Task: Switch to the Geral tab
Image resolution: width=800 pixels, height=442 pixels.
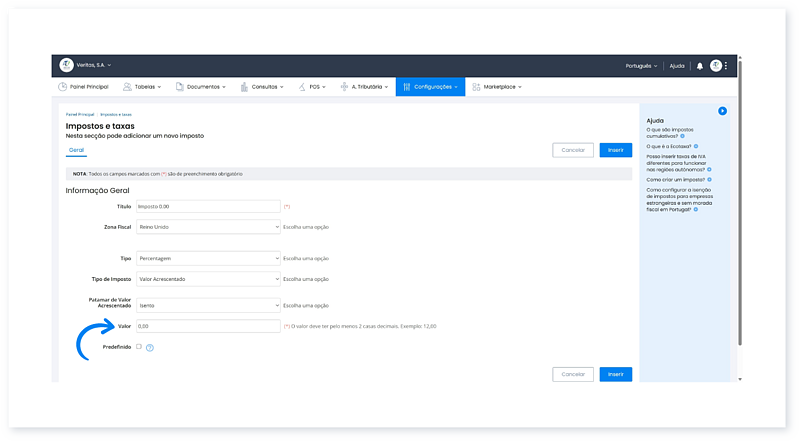Action: [x=76, y=150]
